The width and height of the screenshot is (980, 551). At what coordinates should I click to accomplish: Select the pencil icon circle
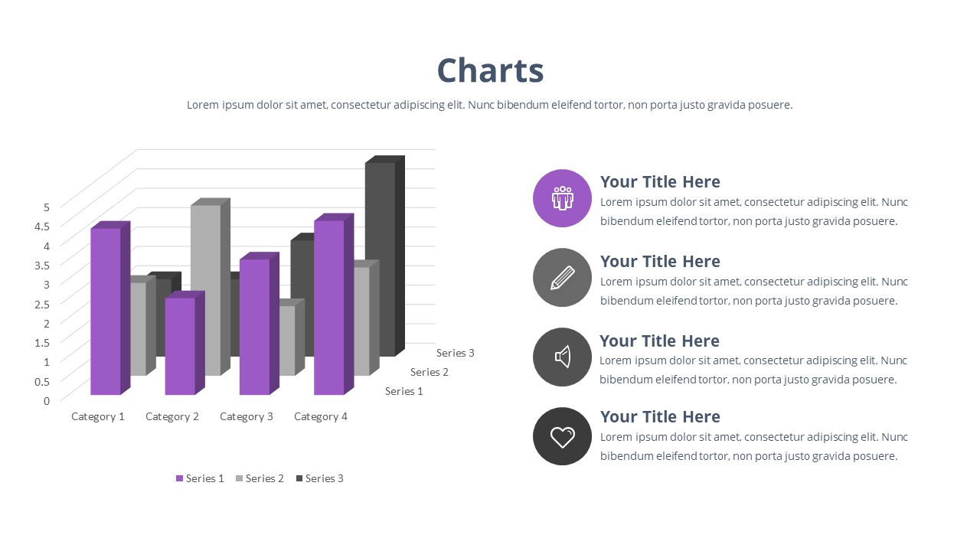562,277
